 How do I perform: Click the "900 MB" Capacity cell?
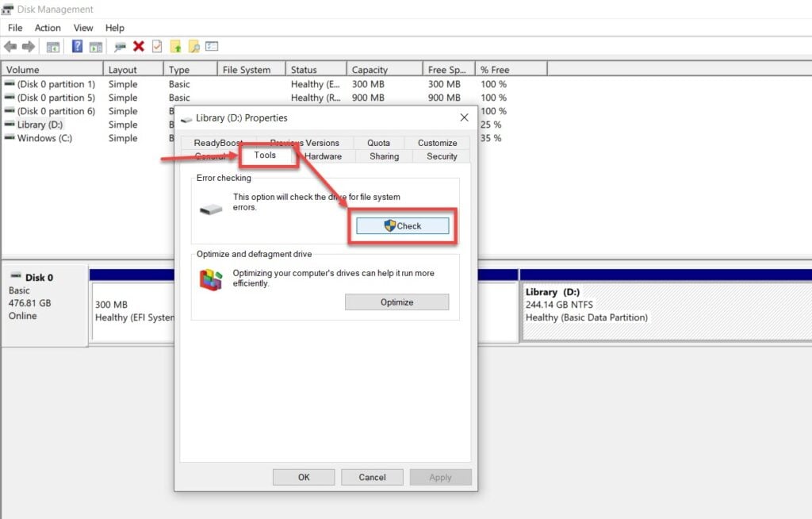[368, 98]
